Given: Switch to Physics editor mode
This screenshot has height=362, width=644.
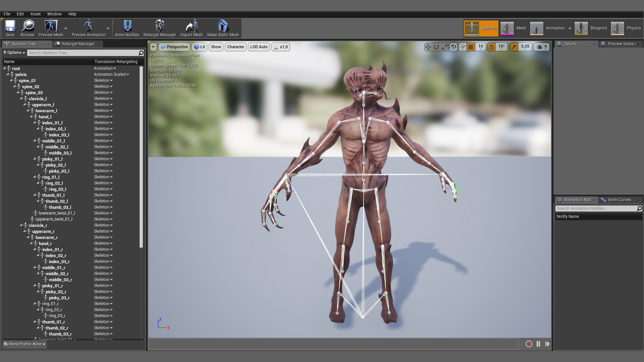Looking at the screenshot, I should [x=626, y=28].
